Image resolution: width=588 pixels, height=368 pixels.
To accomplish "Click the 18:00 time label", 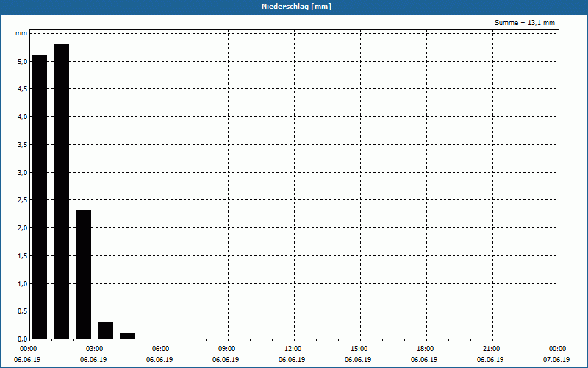I will (426, 349).
